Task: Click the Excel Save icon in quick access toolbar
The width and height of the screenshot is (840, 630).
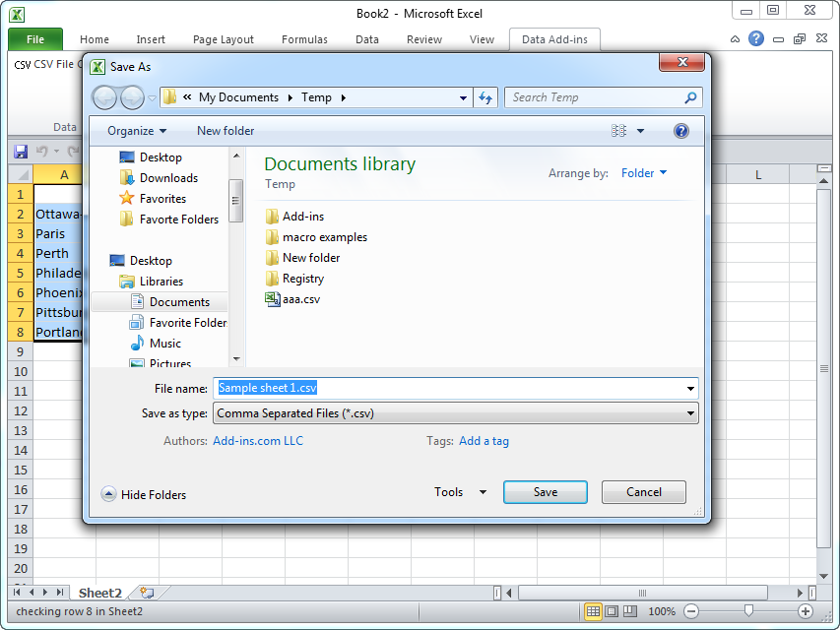Action: coord(21,152)
